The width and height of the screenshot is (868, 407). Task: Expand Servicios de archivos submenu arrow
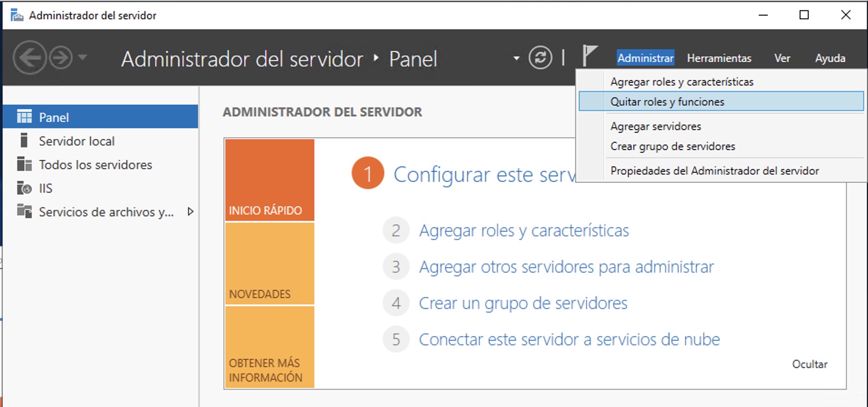click(x=190, y=211)
